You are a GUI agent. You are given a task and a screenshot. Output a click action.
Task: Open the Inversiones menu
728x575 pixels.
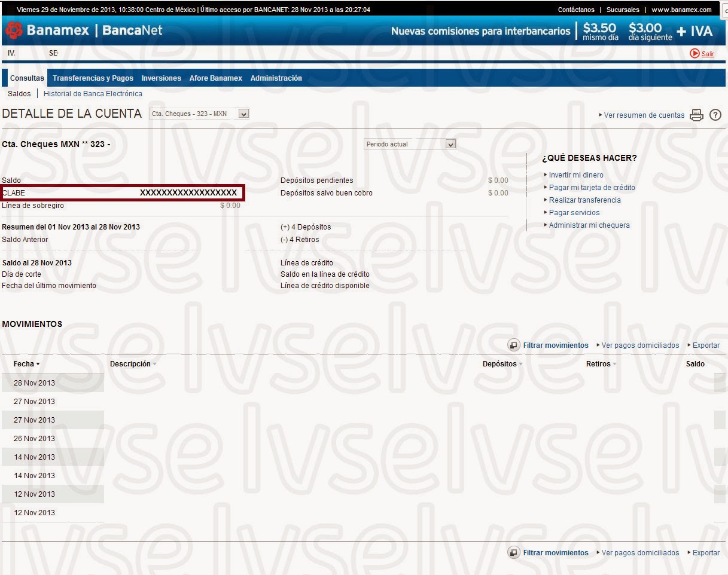[161, 78]
